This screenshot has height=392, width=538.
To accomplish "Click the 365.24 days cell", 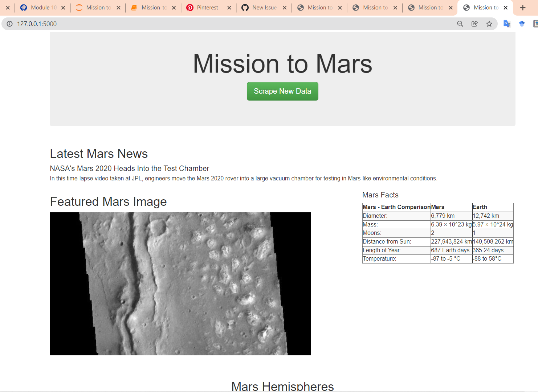I will pos(493,250).
